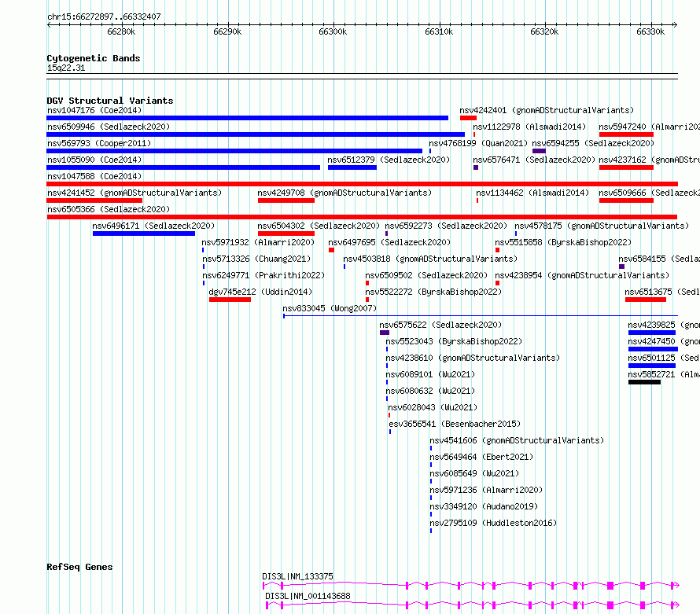The image size is (700, 614).
Task: Click nsv2795109 (Huddleston2016) label
Action: 493,523
